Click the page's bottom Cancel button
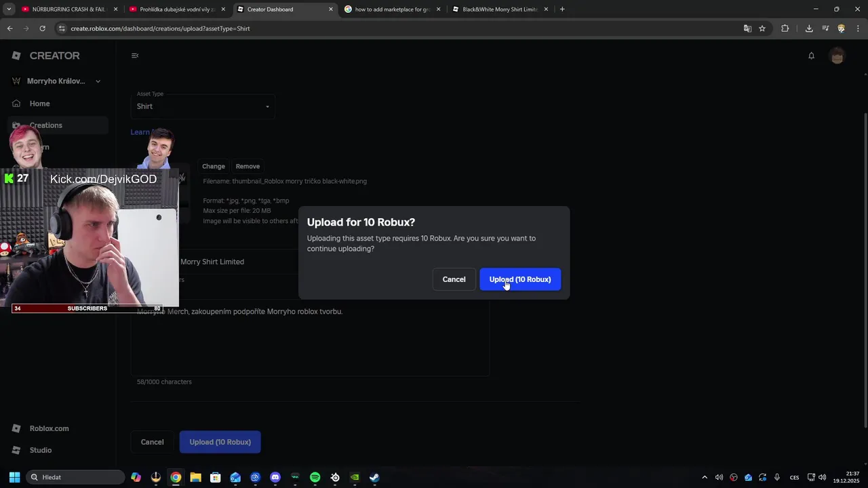The image size is (868, 488). tap(152, 442)
